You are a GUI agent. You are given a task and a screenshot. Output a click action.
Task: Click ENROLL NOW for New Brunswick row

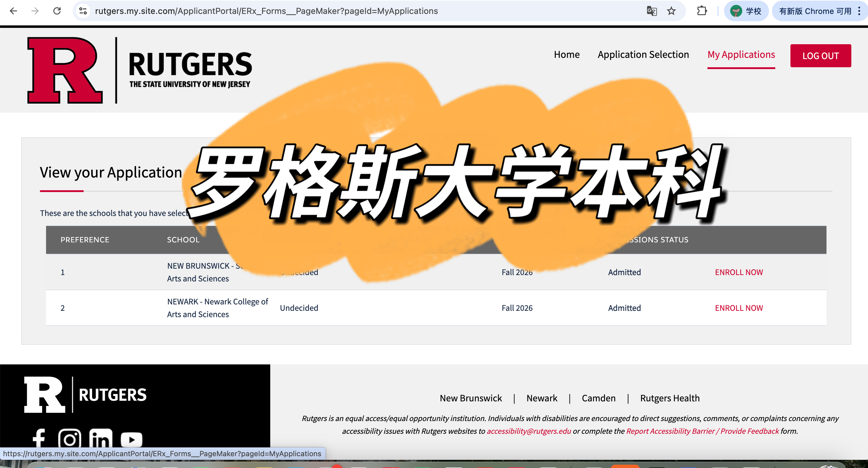pyautogui.click(x=739, y=272)
